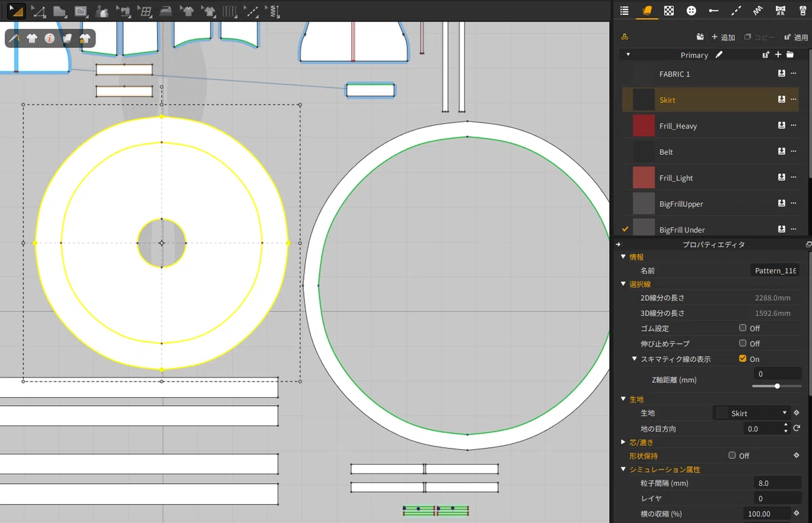Click the Z軸距離 value field
Image resolution: width=812 pixels, height=523 pixels.
click(x=777, y=373)
